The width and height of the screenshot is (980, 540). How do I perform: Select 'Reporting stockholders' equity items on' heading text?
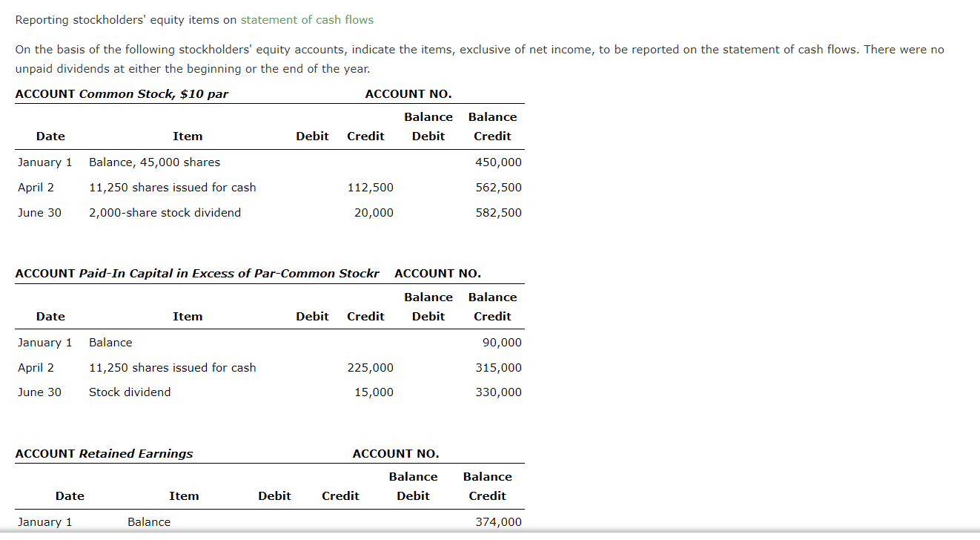tap(126, 20)
